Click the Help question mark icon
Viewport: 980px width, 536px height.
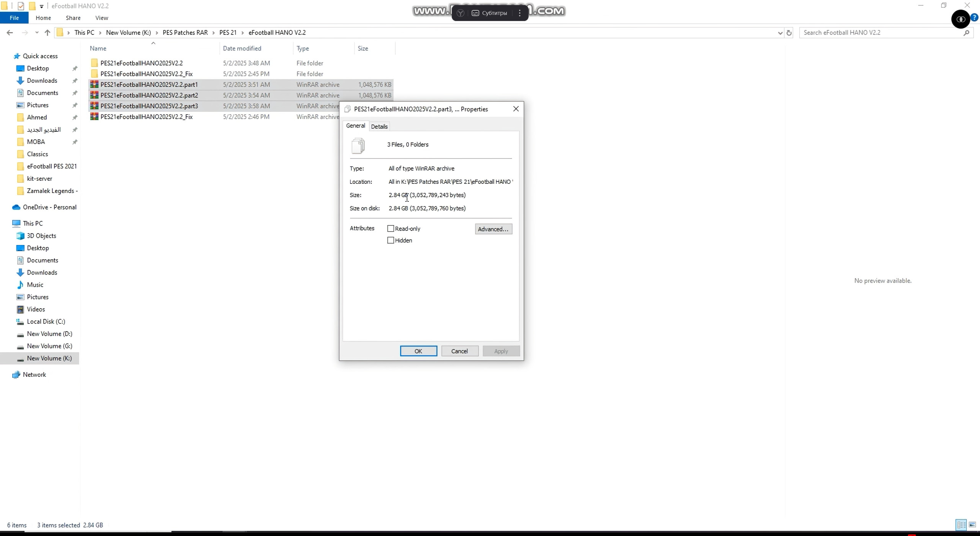pos(975,18)
